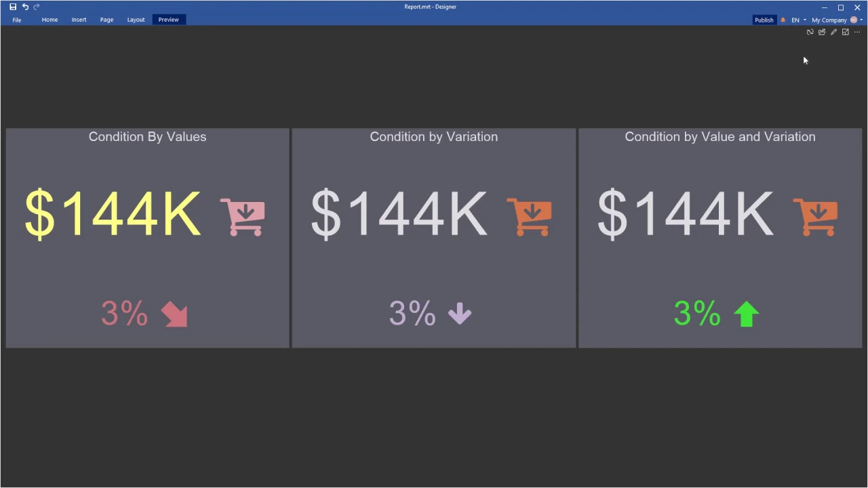Click the Condition by Value and Variation title

(720, 137)
